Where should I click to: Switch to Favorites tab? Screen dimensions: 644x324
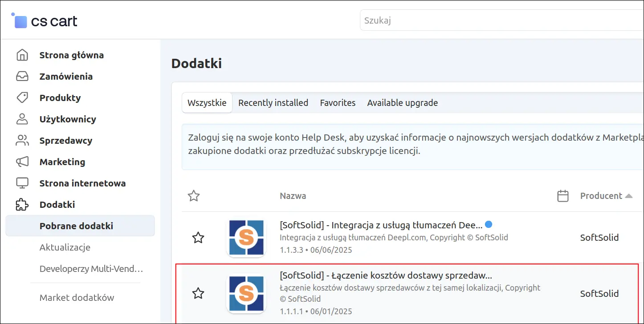coord(338,103)
